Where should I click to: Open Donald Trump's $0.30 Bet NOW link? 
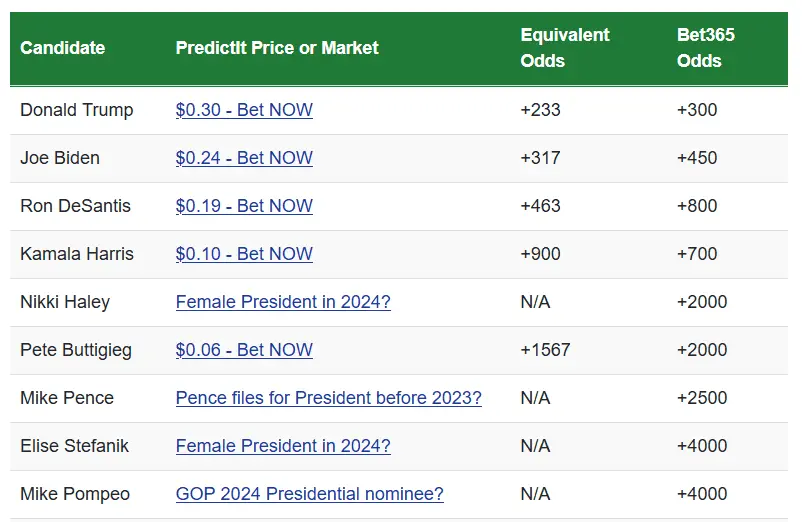click(x=244, y=110)
